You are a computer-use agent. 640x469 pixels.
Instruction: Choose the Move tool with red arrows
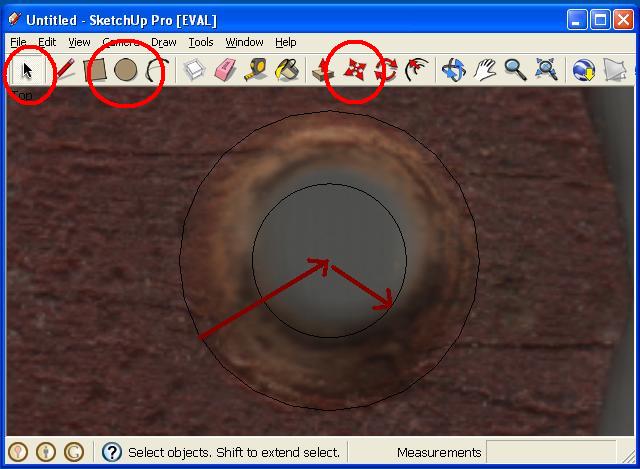point(355,71)
